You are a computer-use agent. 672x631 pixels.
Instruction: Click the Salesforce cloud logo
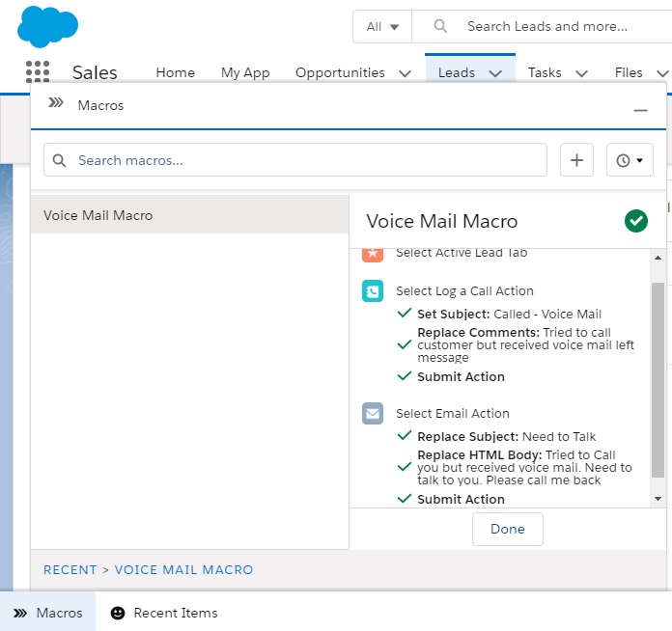point(47,27)
